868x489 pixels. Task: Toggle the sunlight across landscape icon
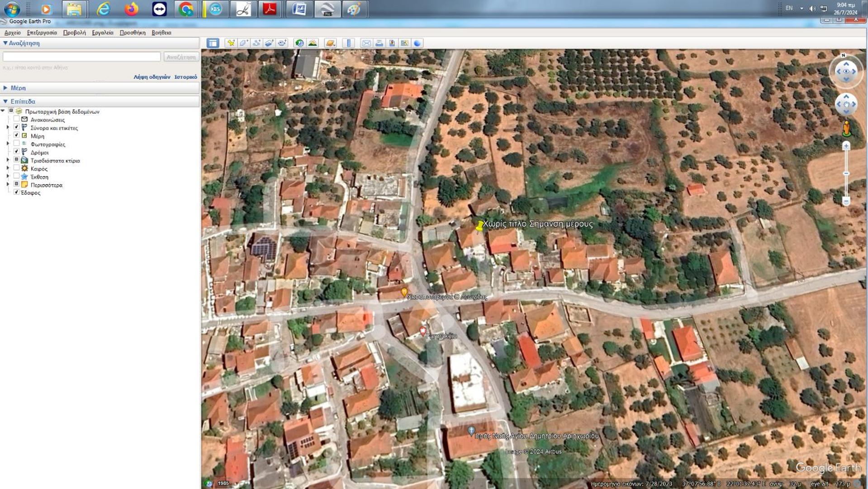[313, 43]
